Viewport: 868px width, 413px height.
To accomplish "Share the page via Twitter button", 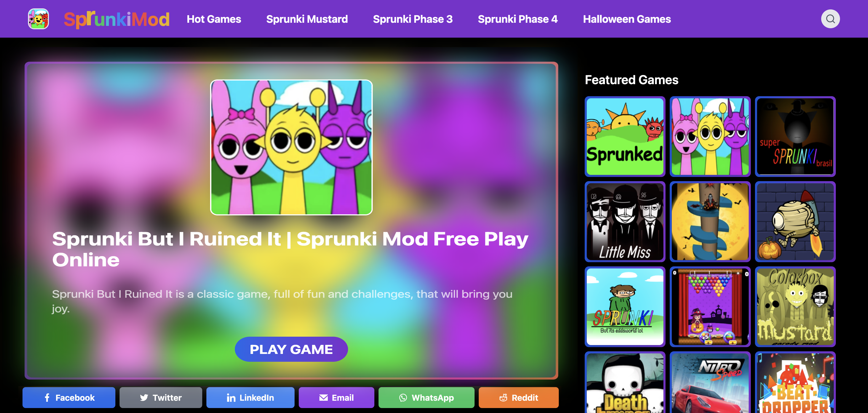I will [x=161, y=398].
